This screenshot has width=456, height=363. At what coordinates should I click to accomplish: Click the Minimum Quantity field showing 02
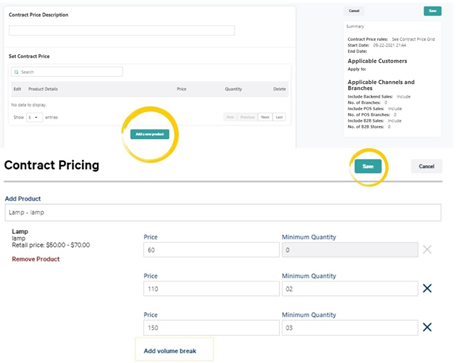point(350,289)
